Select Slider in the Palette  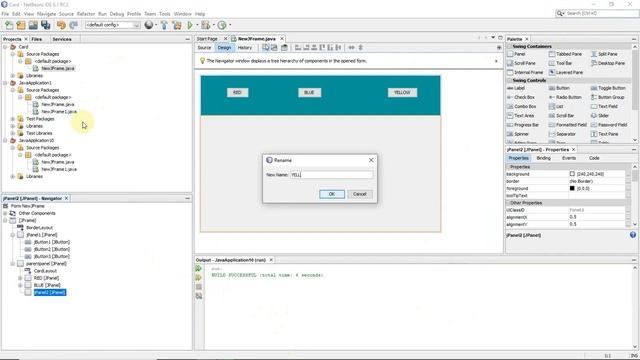click(x=600, y=116)
